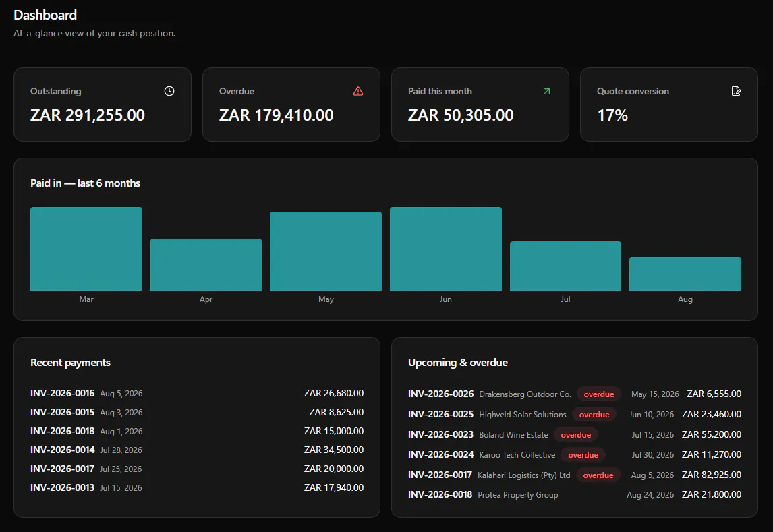Screen dimensions: 773x532
Task: Click overdue badge for Karoo Tech Collective
Action: click(x=583, y=454)
